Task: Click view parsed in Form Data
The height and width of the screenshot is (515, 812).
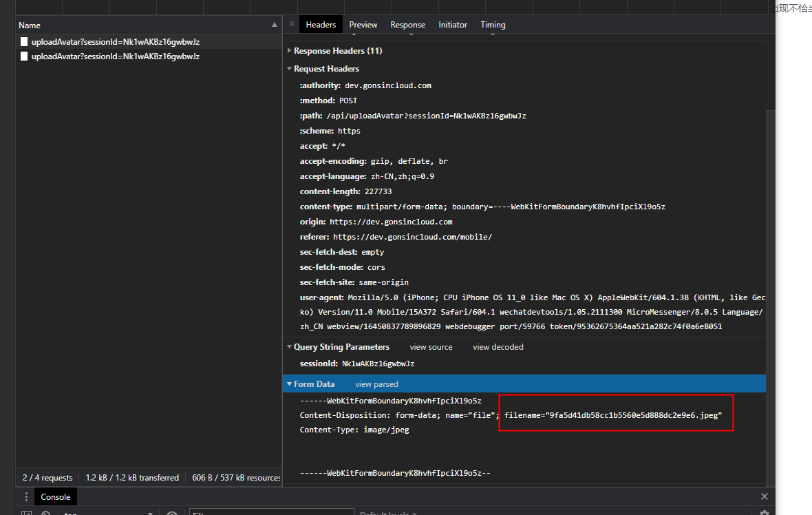Action: point(376,383)
